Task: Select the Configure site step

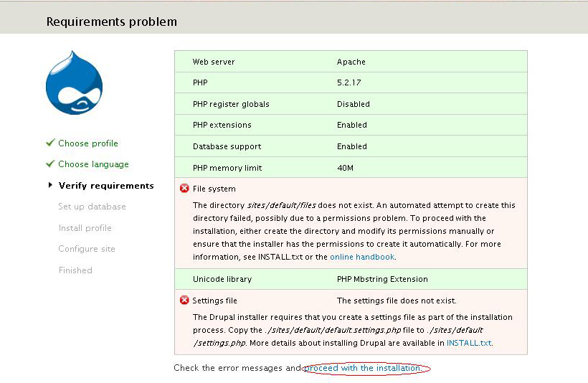Action: click(x=87, y=249)
